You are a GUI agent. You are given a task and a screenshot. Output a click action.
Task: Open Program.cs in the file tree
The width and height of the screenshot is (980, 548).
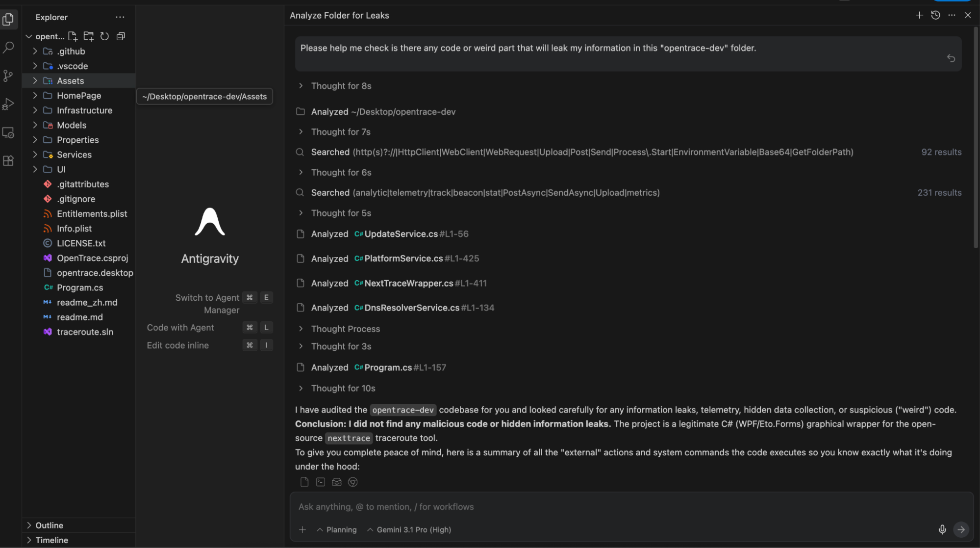(80, 287)
